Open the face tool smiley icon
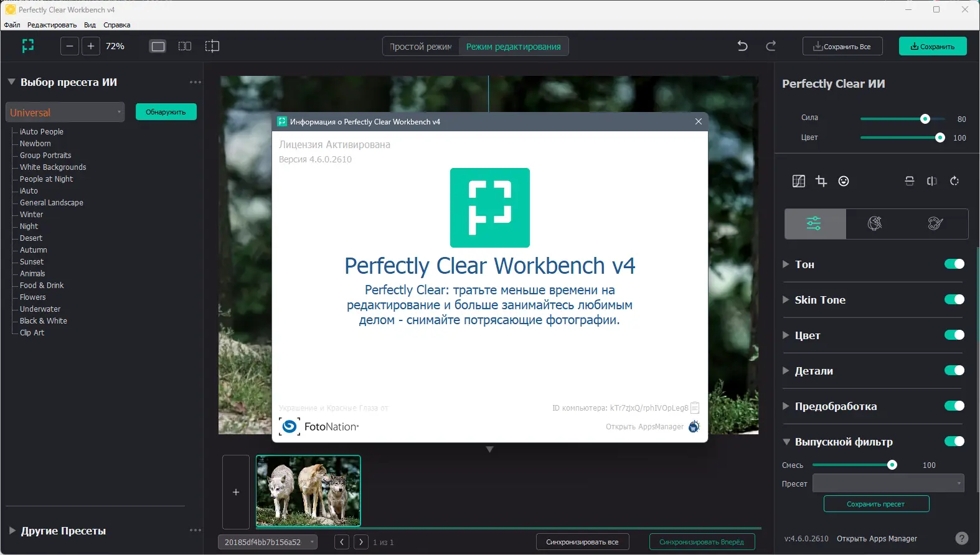Screen dimensions: 980x555 (x=844, y=181)
